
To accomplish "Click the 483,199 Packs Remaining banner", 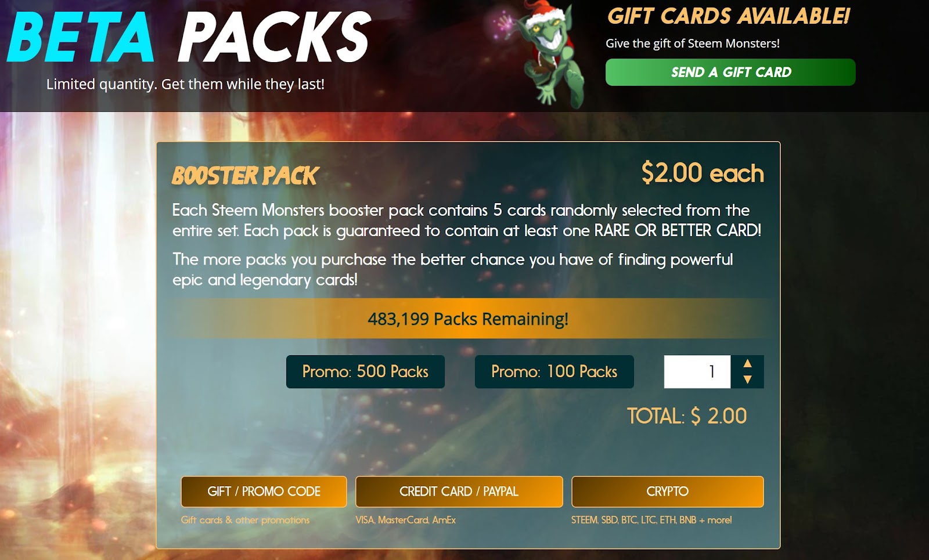I will (x=467, y=319).
